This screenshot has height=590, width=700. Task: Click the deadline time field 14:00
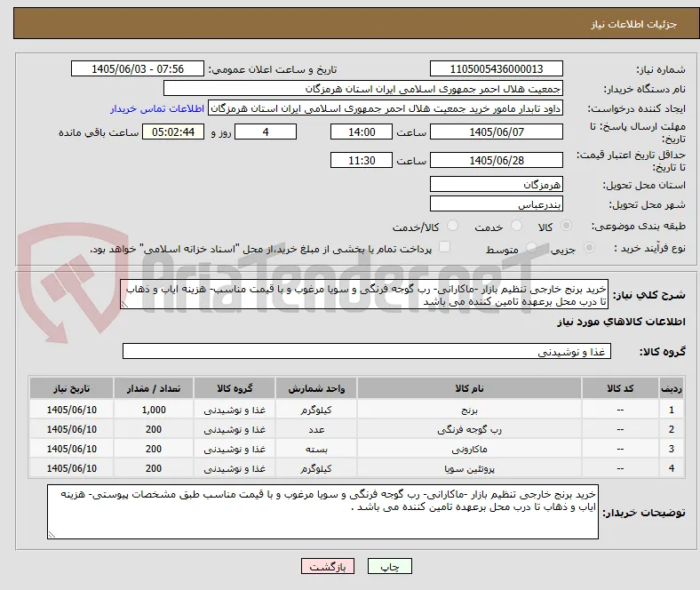pyautogui.click(x=362, y=132)
